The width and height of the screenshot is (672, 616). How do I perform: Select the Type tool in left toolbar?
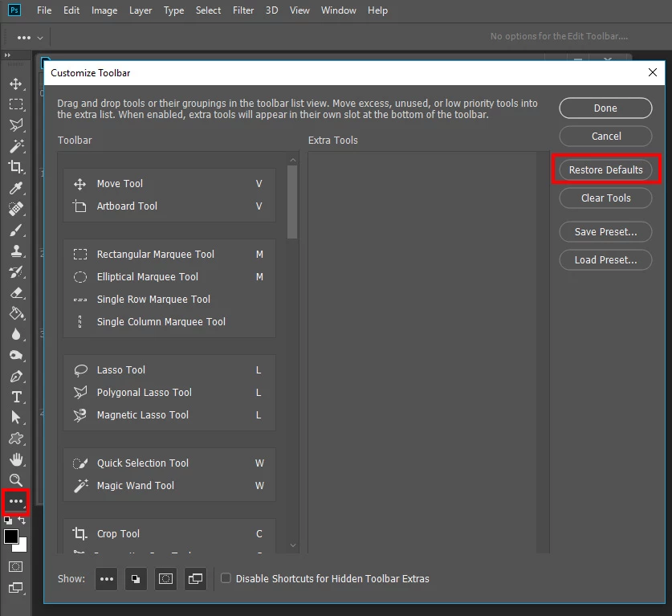pos(16,397)
